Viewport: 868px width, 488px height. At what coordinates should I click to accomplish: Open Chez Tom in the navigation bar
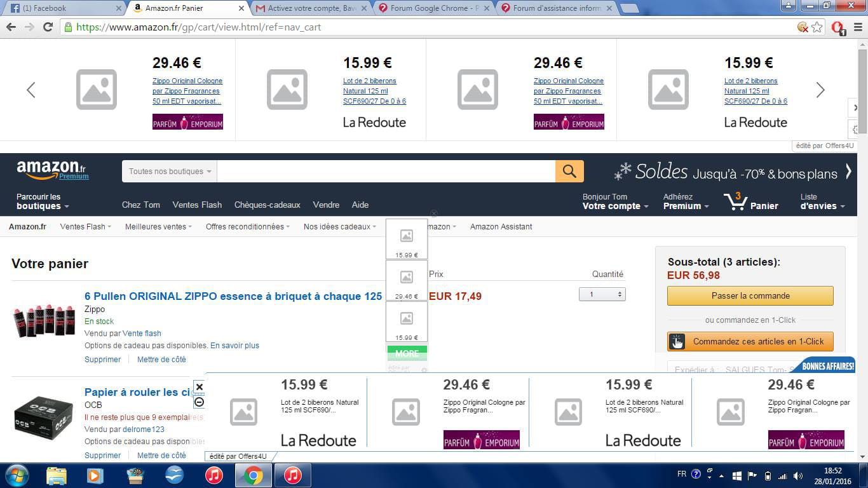coord(141,205)
